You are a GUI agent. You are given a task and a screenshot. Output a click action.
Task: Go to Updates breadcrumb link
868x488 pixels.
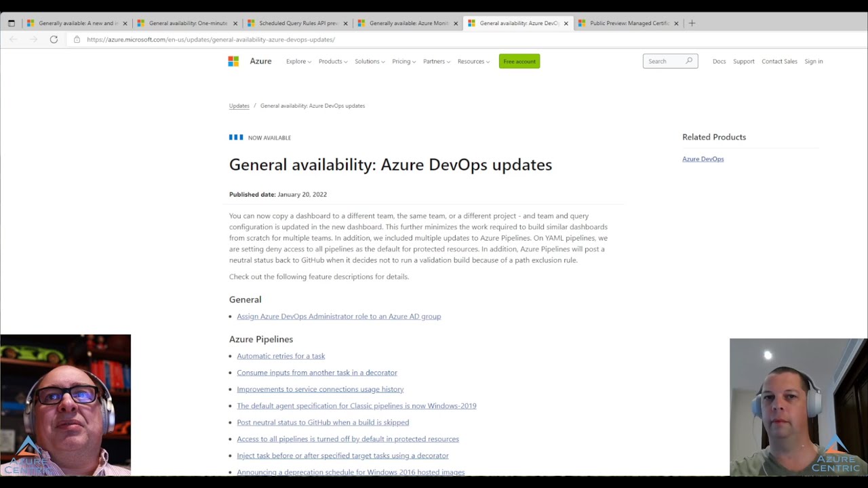click(239, 106)
